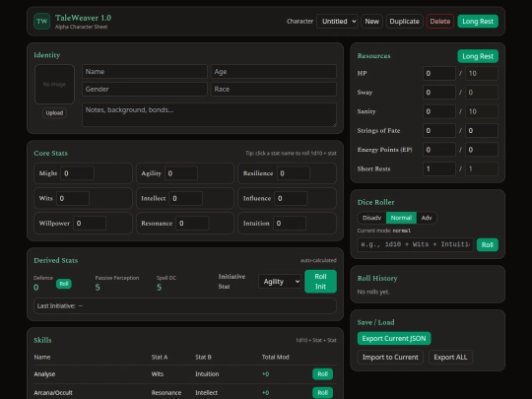Switch dice mode to Adv
Viewport: 532px width, 399px height.
coord(427,218)
